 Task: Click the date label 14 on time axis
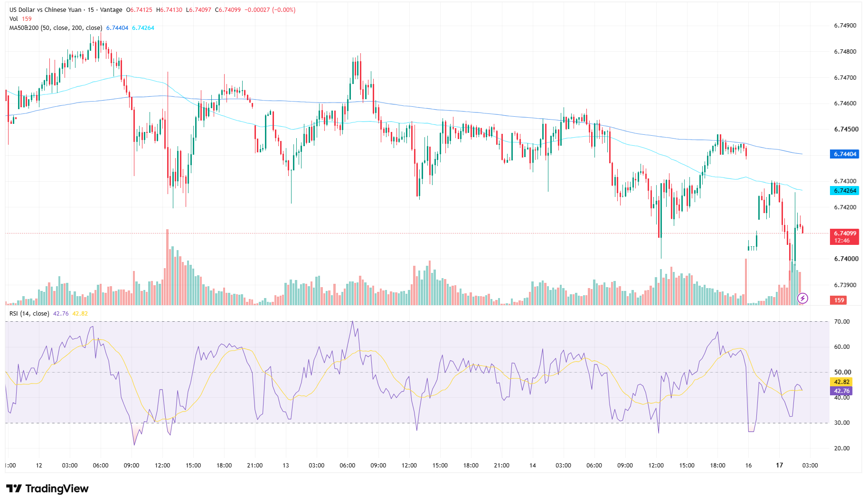(x=533, y=466)
